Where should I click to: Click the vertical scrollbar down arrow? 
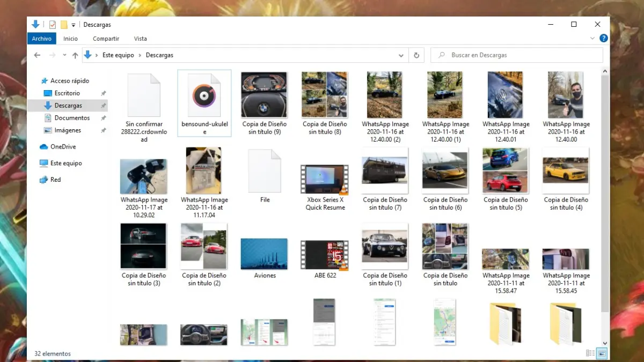(x=605, y=343)
